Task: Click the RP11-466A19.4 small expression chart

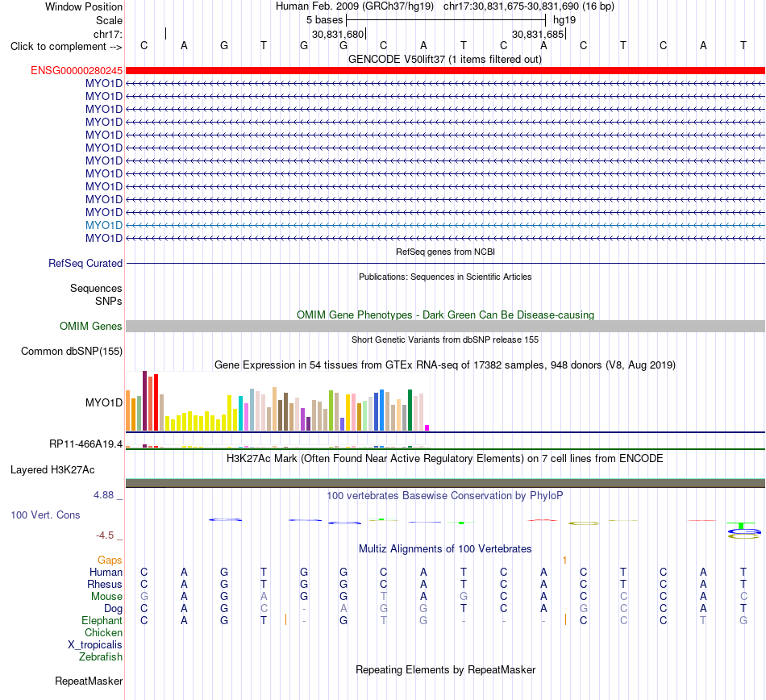Action: tap(277, 446)
